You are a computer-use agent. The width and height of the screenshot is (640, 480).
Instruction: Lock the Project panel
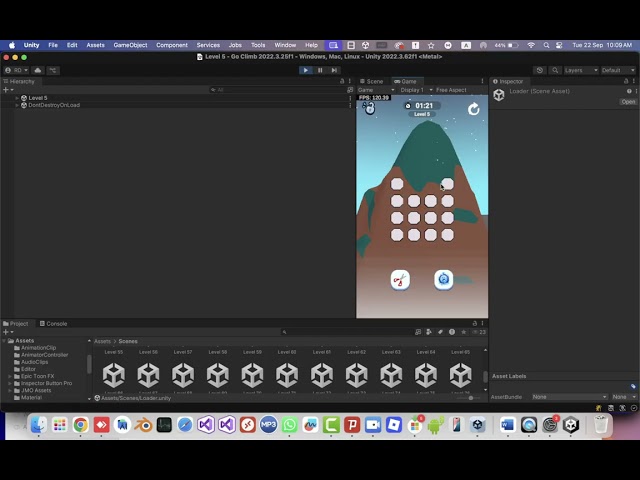click(474, 323)
